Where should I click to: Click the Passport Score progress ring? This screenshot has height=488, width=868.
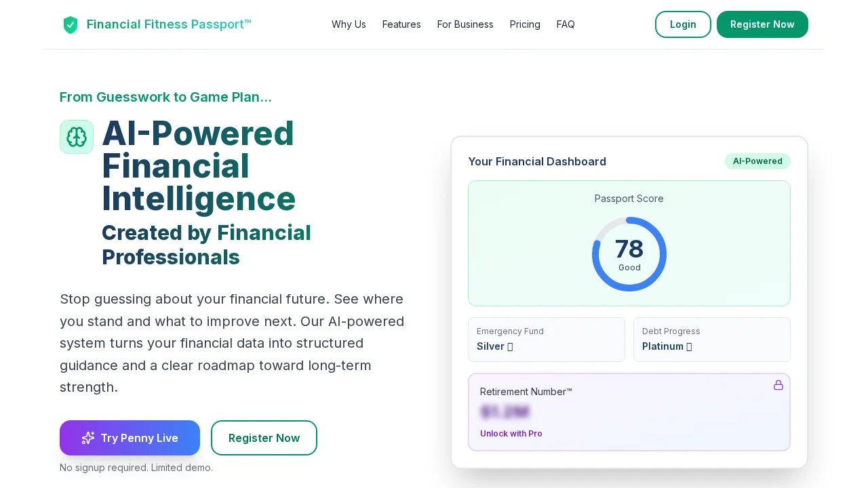pos(629,253)
